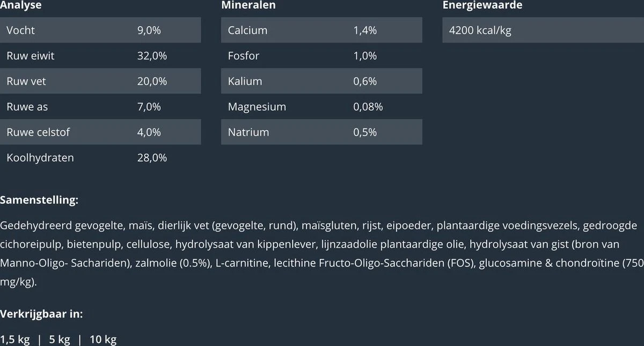The width and height of the screenshot is (644, 346).
Task: Click the Kalium 0,6% value
Action: (x=365, y=81)
